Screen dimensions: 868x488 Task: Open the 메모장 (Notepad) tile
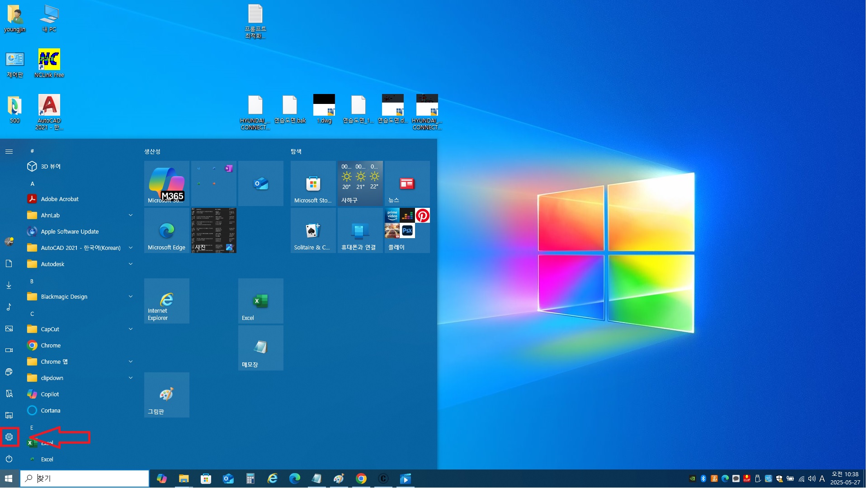[261, 348]
